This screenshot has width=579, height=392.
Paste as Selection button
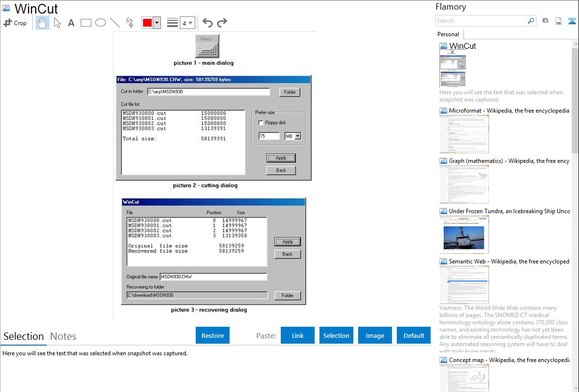click(x=336, y=335)
